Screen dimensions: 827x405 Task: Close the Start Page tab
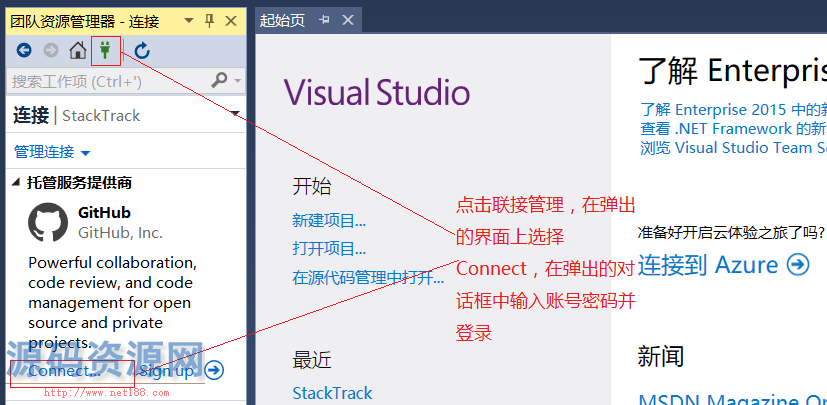coord(348,20)
